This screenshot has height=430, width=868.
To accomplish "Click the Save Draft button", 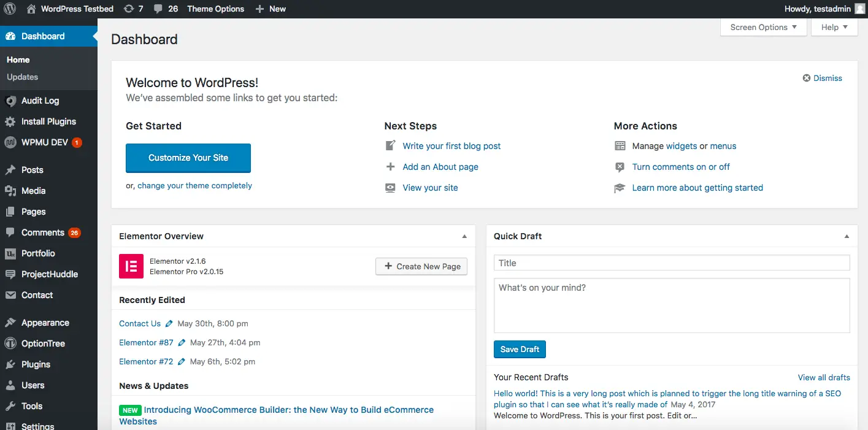I will pyautogui.click(x=520, y=349).
